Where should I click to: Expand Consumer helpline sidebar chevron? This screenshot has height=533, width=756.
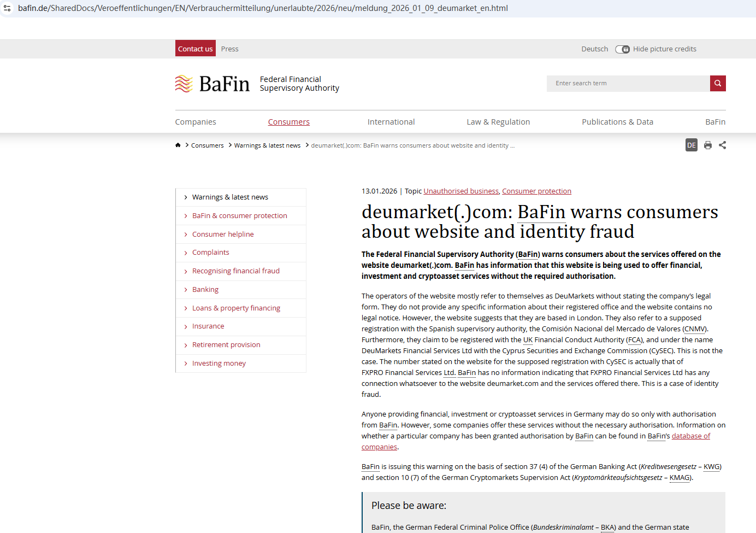[186, 235]
